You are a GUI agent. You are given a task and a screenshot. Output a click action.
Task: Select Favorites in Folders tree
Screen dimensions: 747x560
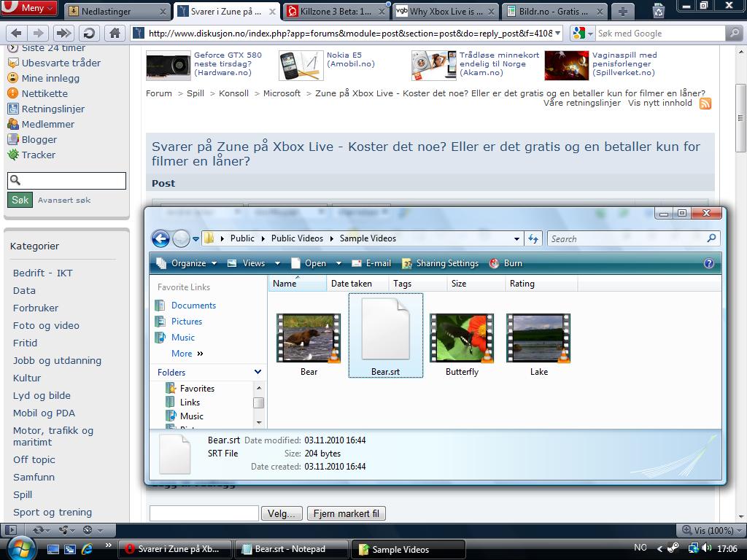[197, 389]
